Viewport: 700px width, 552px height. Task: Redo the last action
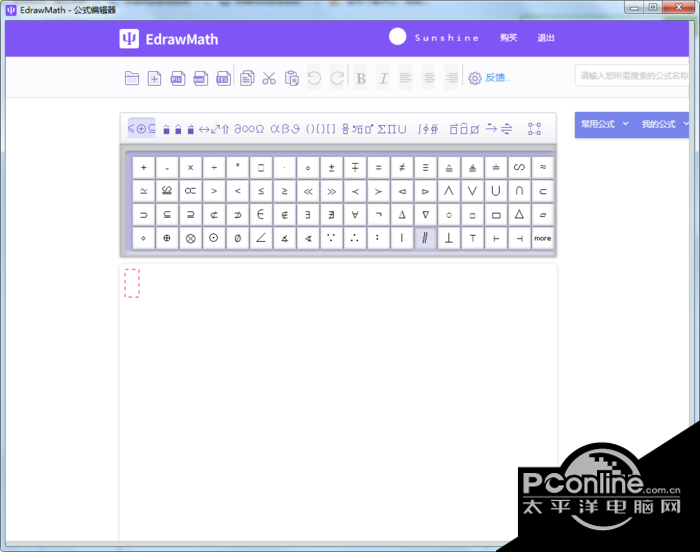337,78
